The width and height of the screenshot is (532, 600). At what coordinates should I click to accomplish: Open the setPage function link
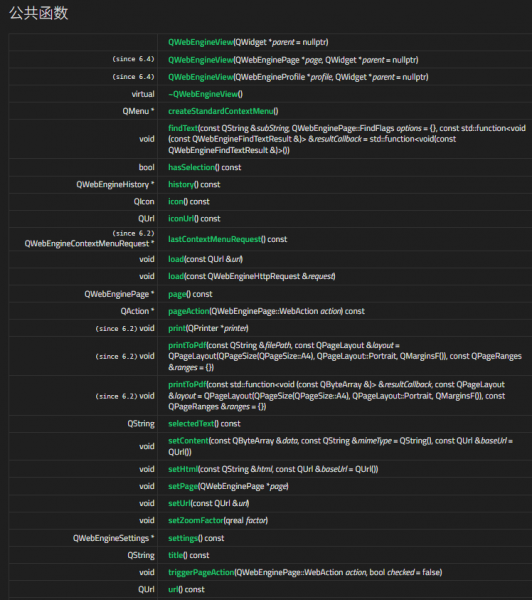point(183,486)
